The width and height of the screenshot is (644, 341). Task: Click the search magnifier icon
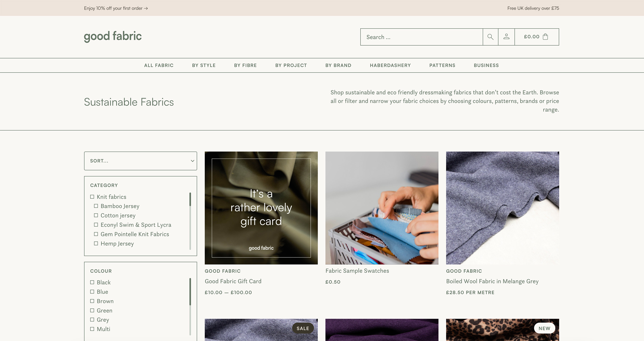coord(491,37)
